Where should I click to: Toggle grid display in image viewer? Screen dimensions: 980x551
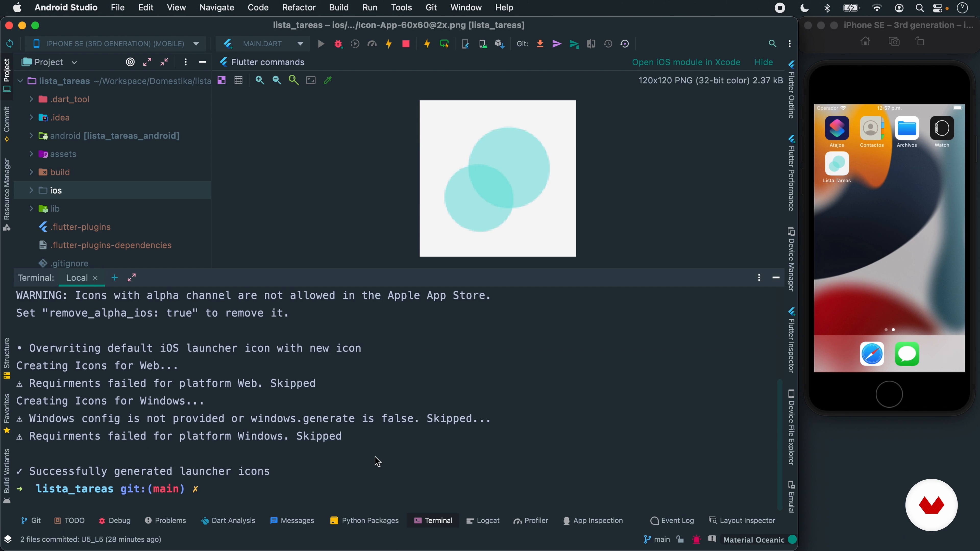point(239,80)
